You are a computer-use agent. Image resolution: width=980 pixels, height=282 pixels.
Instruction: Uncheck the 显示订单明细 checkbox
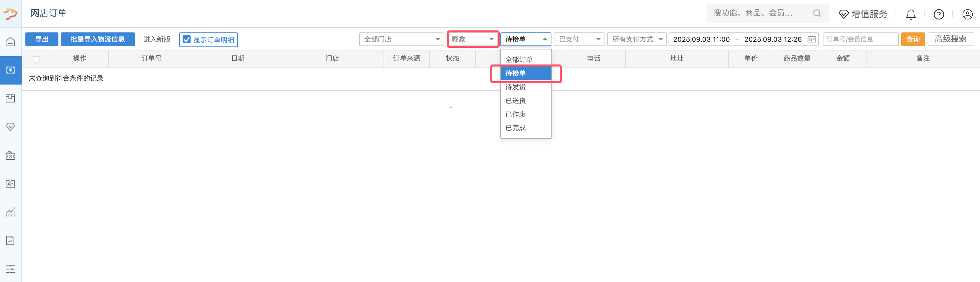(x=187, y=39)
